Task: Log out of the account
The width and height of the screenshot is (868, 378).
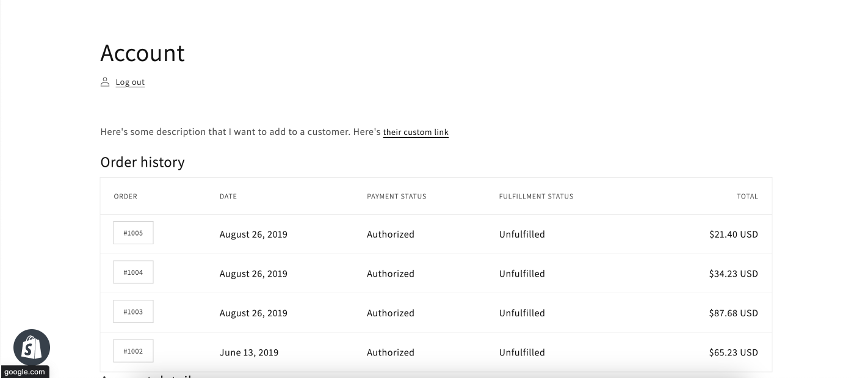Action: (130, 82)
